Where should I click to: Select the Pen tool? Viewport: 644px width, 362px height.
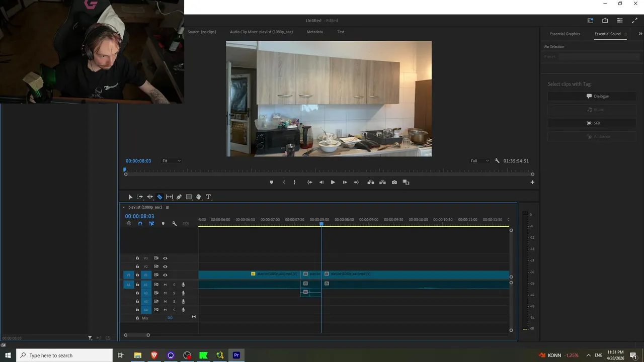(179, 197)
